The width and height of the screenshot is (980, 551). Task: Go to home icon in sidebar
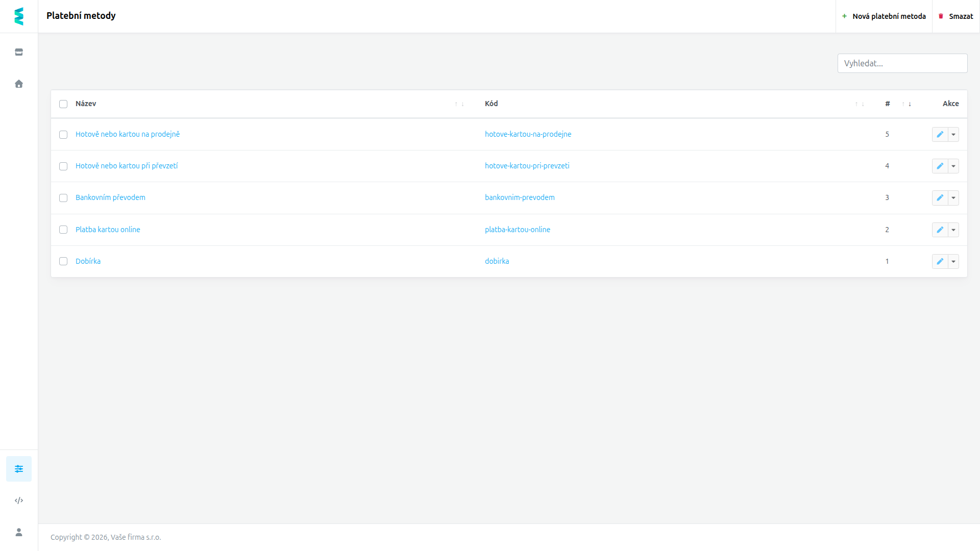pos(19,84)
